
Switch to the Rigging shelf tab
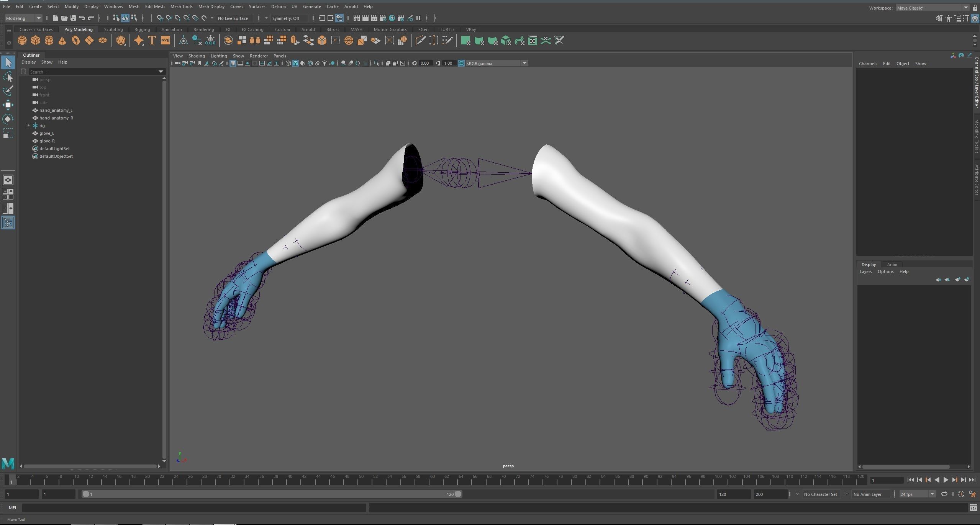tap(142, 29)
